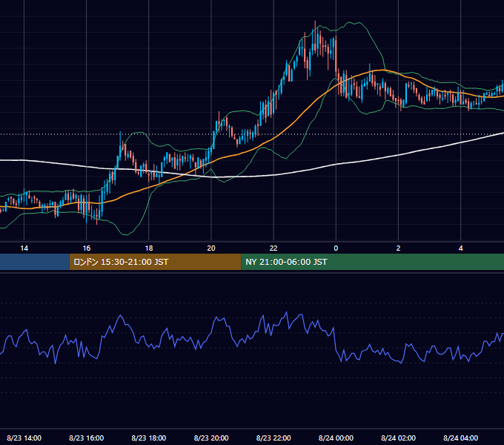504x445 pixels.
Task: Click the 20 hour axis label
Action: click(211, 248)
